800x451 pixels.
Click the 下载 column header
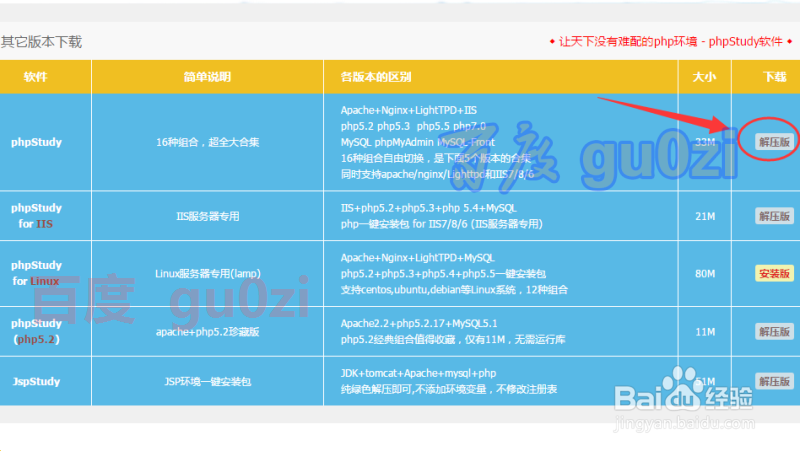pyautogui.click(x=774, y=77)
